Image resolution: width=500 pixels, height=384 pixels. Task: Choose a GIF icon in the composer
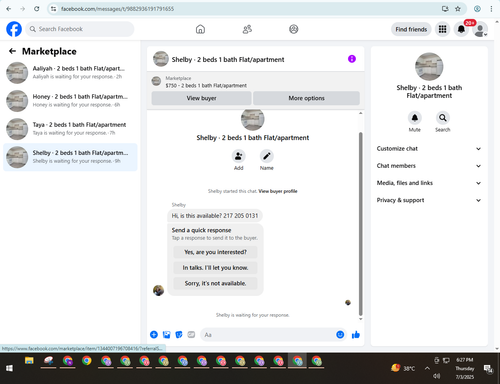pyautogui.click(x=191, y=335)
